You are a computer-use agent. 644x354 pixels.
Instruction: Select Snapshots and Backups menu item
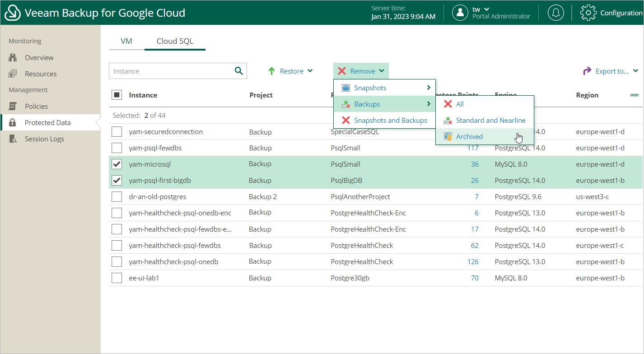coord(390,120)
